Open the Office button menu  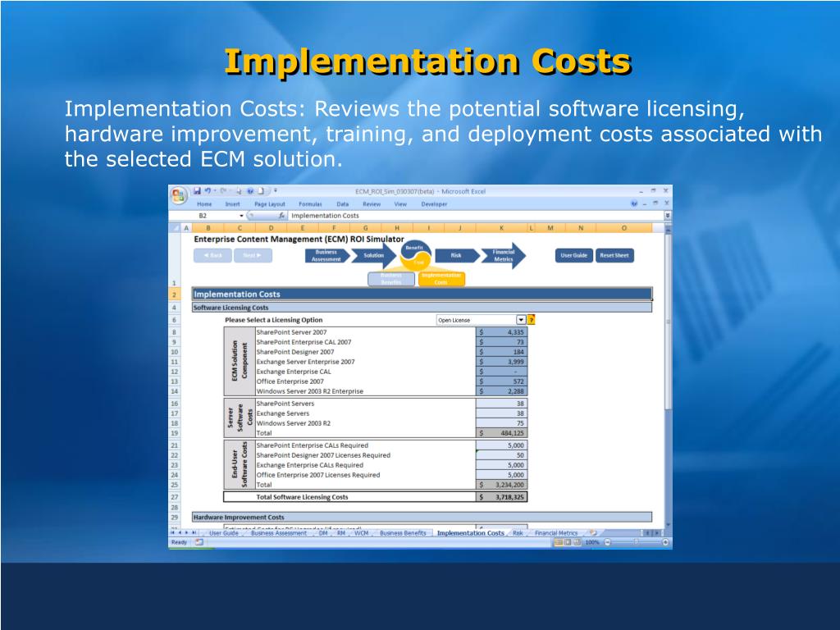click(178, 195)
